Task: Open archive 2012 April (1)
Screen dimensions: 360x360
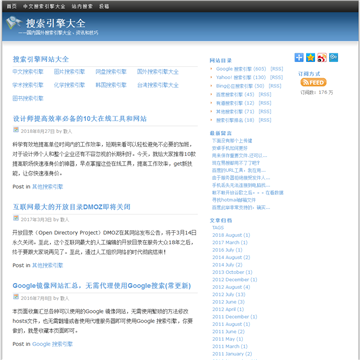Action: [x=228, y=309]
